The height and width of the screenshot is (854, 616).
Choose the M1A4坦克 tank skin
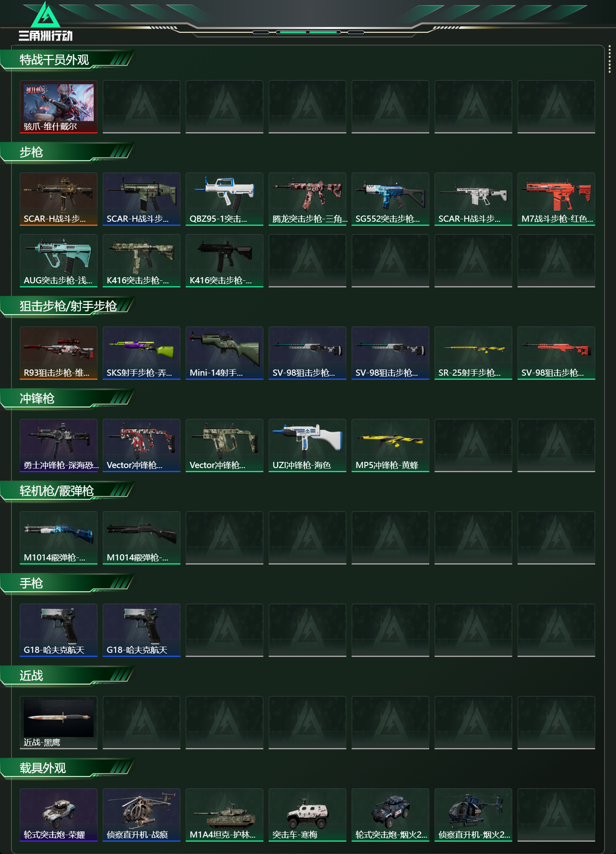click(224, 815)
